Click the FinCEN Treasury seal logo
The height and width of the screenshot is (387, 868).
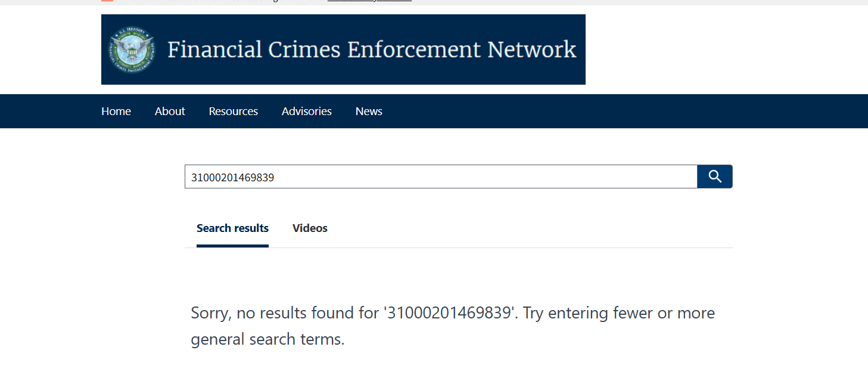click(x=132, y=49)
